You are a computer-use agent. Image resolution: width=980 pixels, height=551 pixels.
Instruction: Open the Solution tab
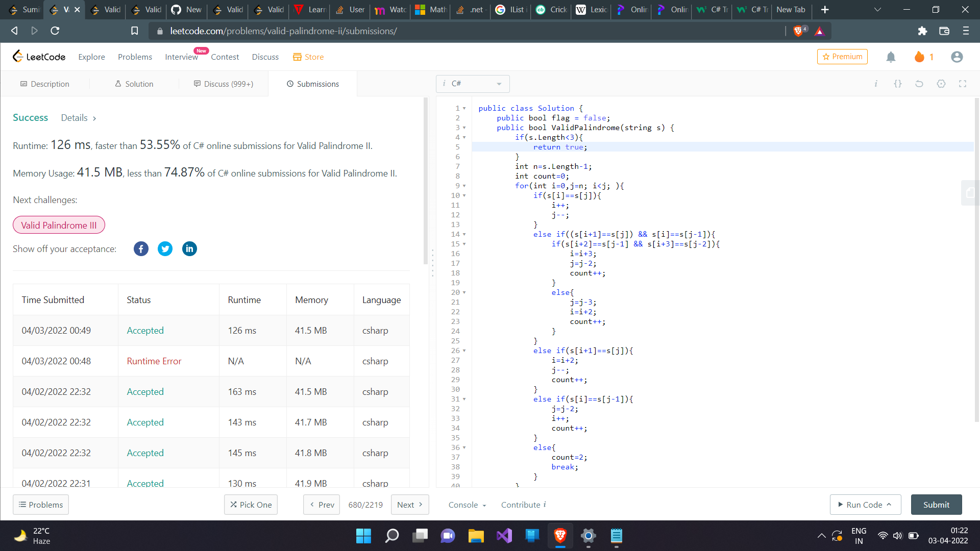(134, 84)
